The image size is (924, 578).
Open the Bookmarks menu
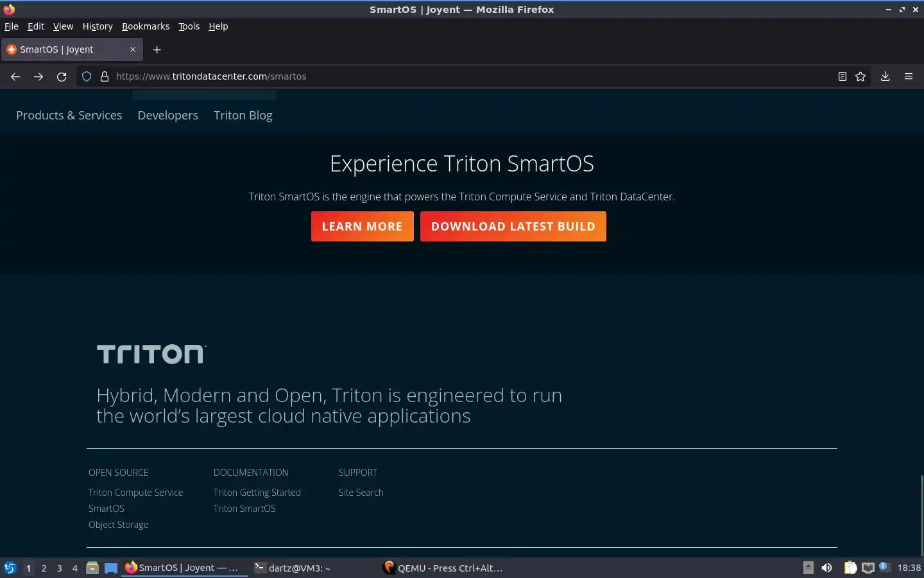[x=146, y=26]
